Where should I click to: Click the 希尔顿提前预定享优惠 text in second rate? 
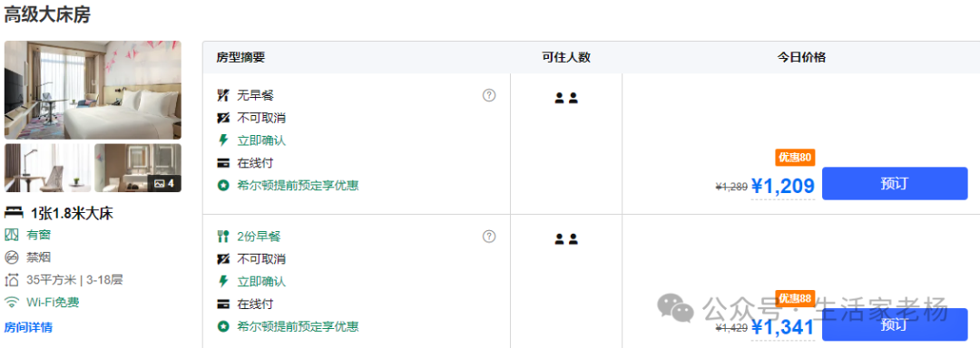(298, 326)
